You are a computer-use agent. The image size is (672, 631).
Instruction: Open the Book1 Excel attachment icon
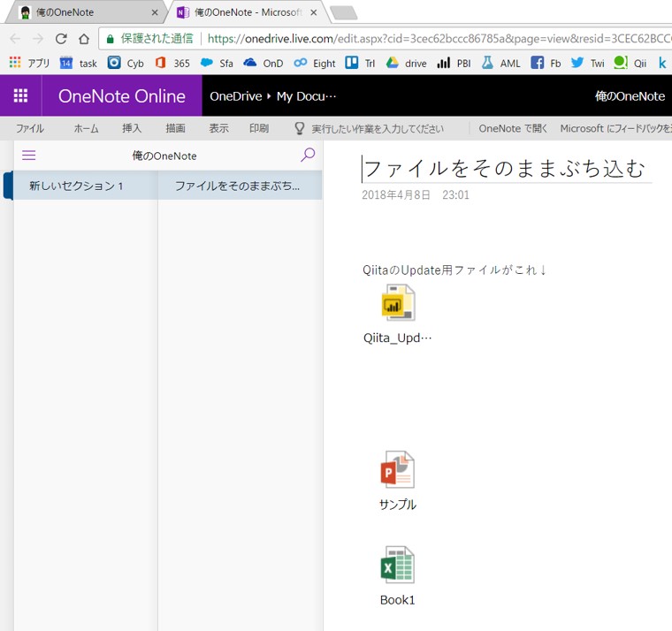point(397,565)
